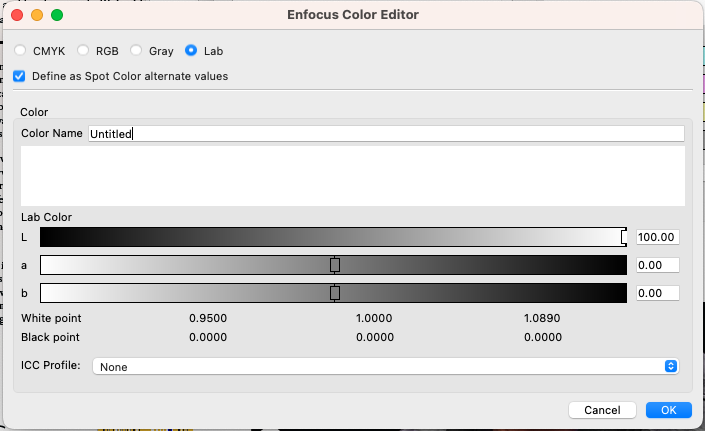Open the ICC Profile dropdown

coord(385,366)
